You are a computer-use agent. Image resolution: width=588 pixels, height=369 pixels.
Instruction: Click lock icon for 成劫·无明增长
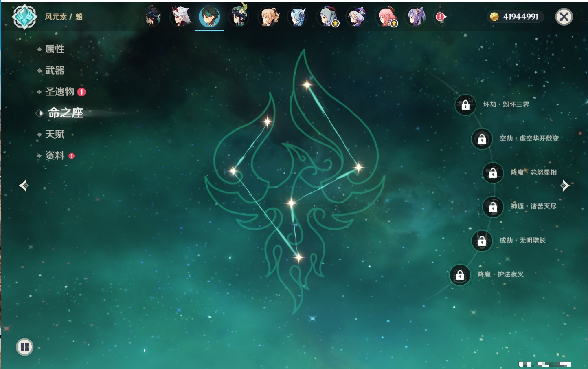pos(482,241)
